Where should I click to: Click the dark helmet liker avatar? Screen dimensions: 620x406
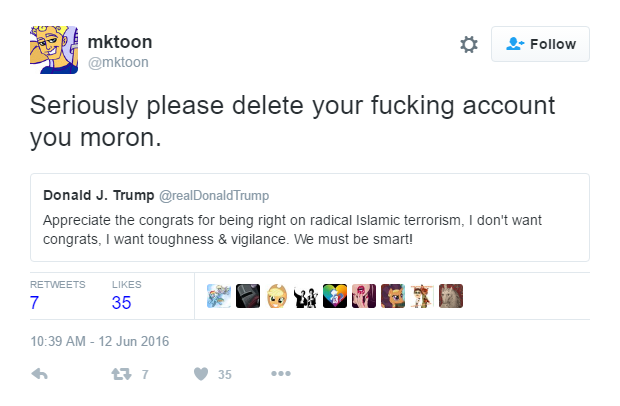pyautogui.click(x=248, y=296)
